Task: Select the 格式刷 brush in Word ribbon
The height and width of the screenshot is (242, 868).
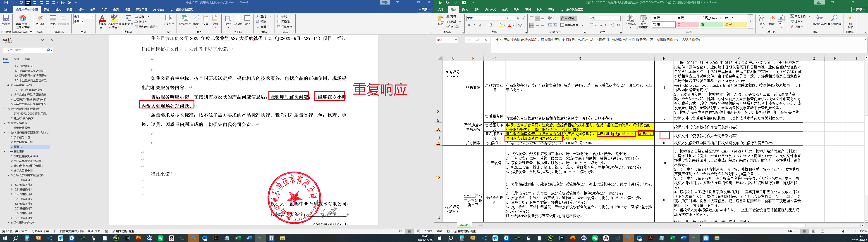Action: pos(40,18)
